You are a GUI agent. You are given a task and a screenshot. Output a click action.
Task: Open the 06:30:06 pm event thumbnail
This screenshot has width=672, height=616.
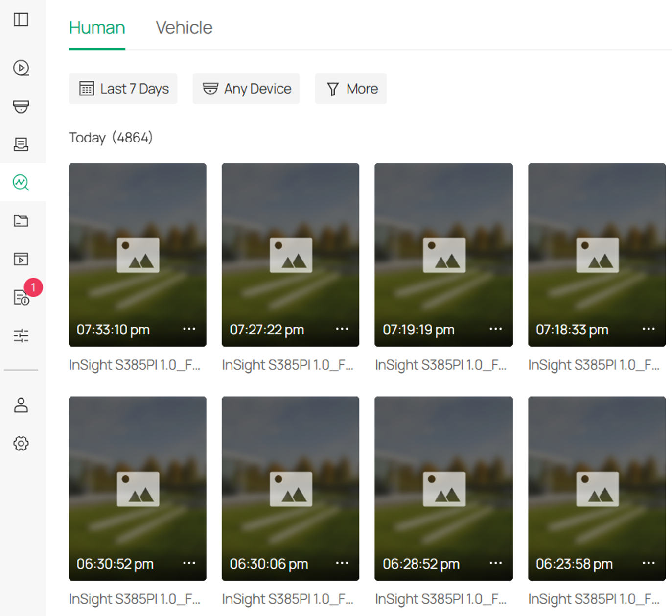click(x=290, y=489)
